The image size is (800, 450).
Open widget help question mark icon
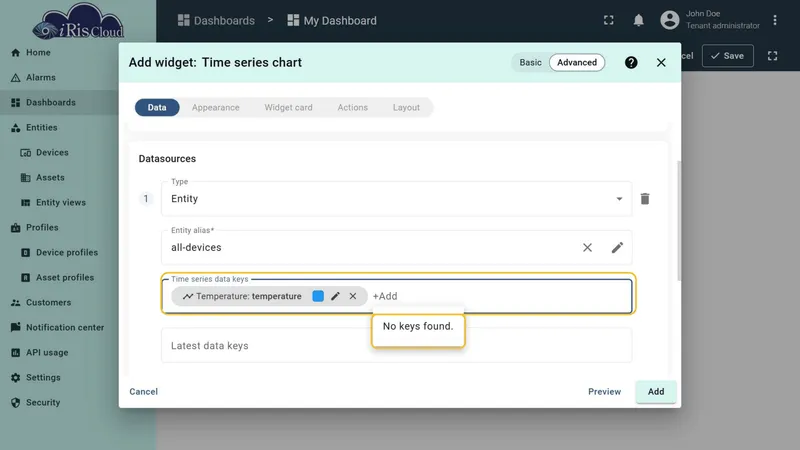631,62
